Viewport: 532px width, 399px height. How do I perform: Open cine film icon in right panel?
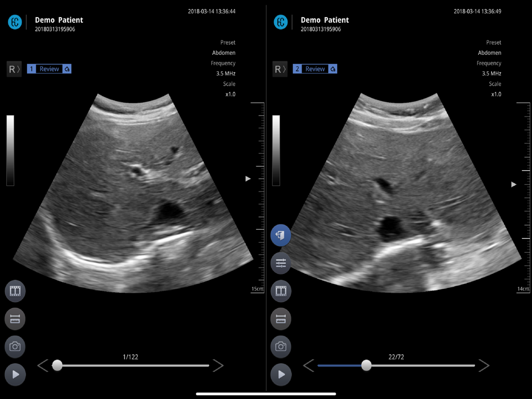point(281,291)
